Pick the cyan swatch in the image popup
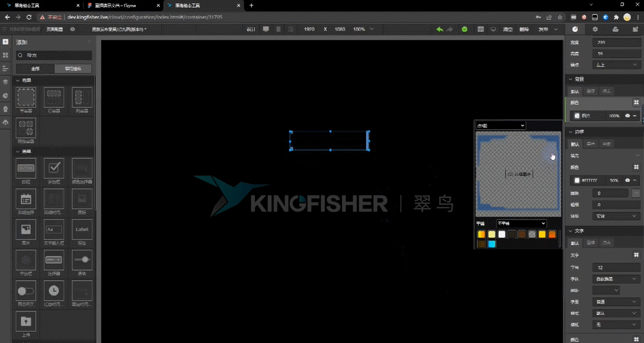 [x=492, y=244]
